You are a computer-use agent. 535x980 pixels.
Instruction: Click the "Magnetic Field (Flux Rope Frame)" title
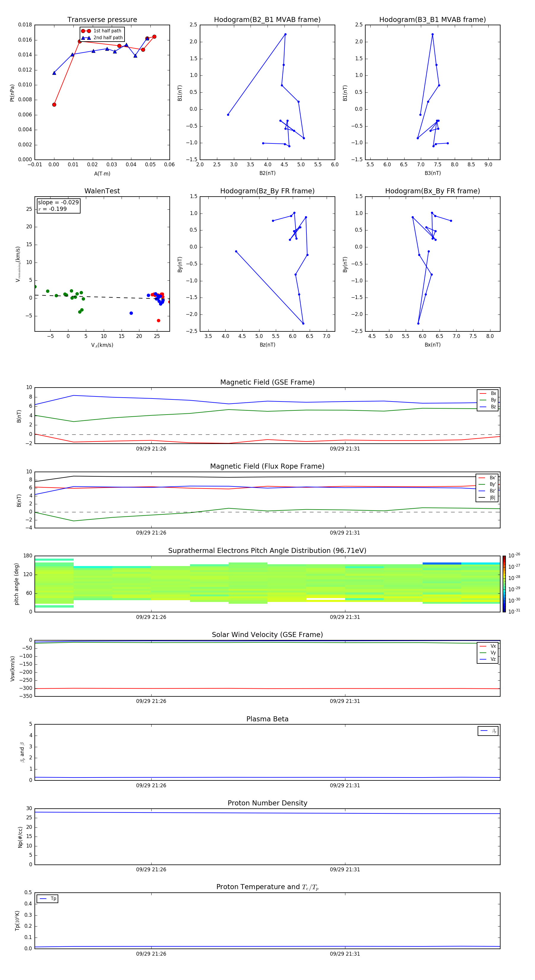(267, 467)
